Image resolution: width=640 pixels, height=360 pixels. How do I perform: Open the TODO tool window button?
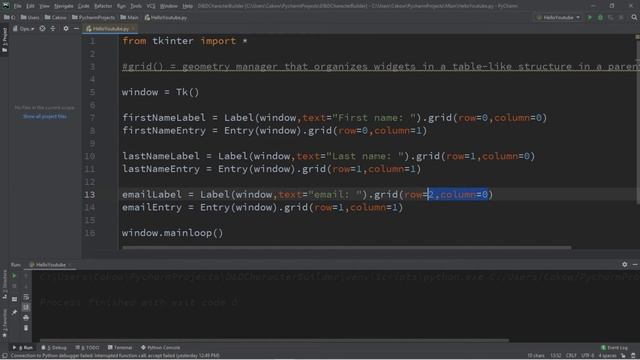coord(87,348)
